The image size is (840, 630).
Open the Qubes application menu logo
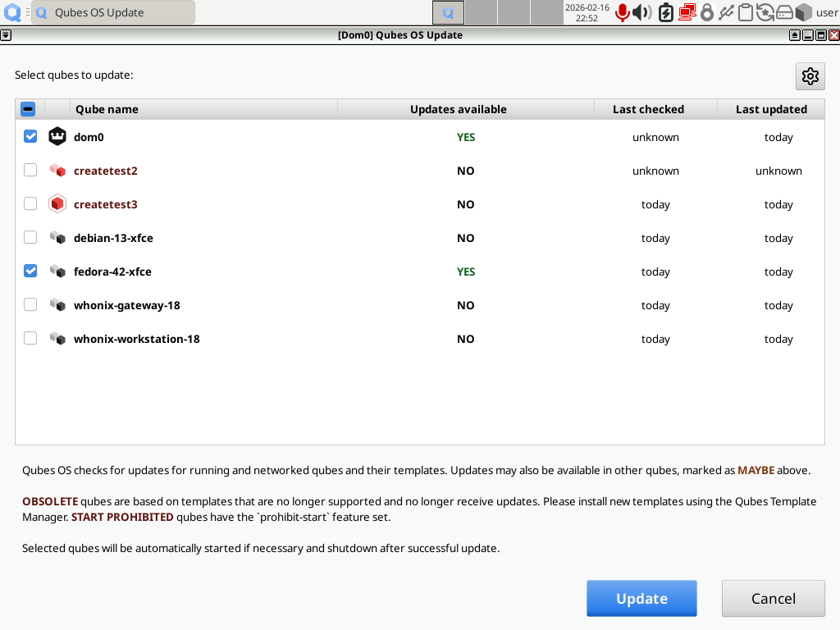pyautogui.click(x=12, y=12)
